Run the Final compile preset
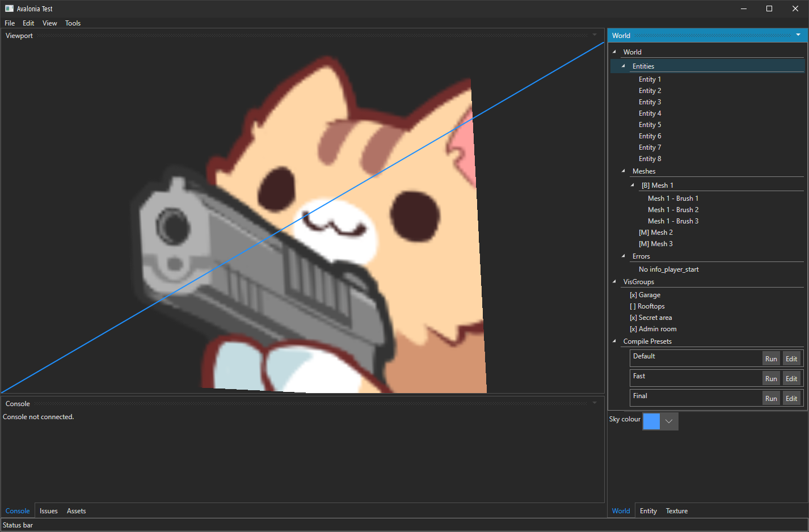The height and width of the screenshot is (532, 809). tap(771, 398)
